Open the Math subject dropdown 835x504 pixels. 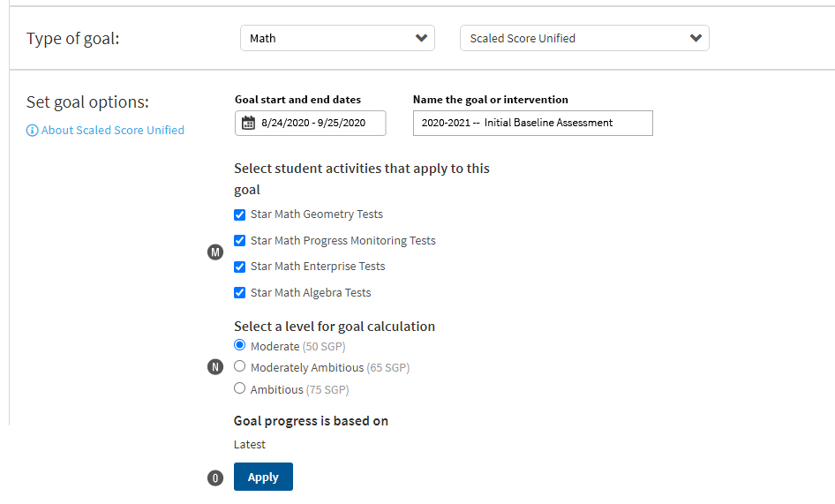tap(337, 38)
